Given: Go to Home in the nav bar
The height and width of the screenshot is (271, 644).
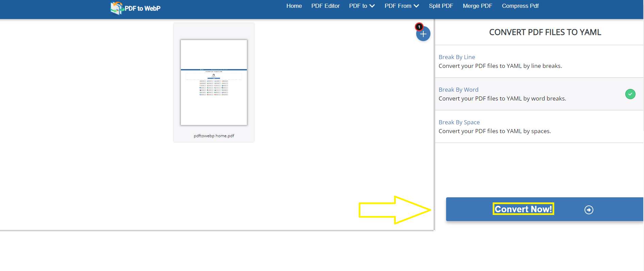Looking at the screenshot, I should point(294,6).
